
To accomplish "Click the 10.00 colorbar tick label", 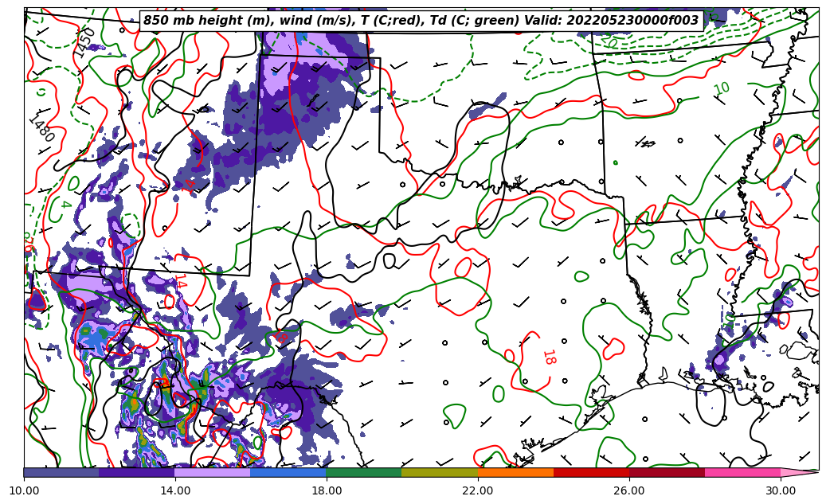I will (24, 490).
